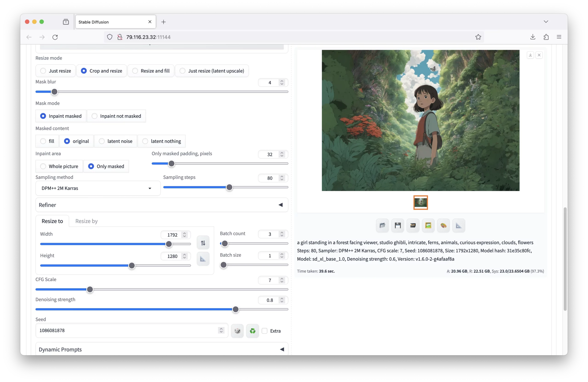This screenshot has height=382, width=588.
Task: Click the generated forest girl preview image
Action: [421, 120]
